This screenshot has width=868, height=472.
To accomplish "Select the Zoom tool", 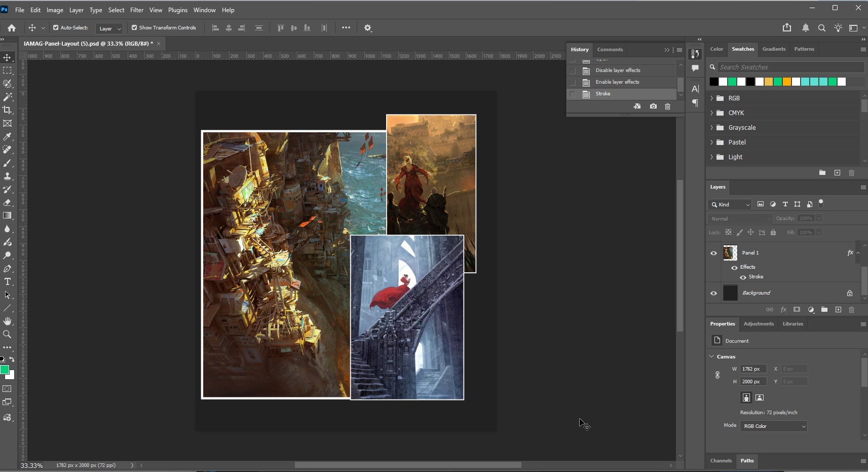I will coord(7,335).
